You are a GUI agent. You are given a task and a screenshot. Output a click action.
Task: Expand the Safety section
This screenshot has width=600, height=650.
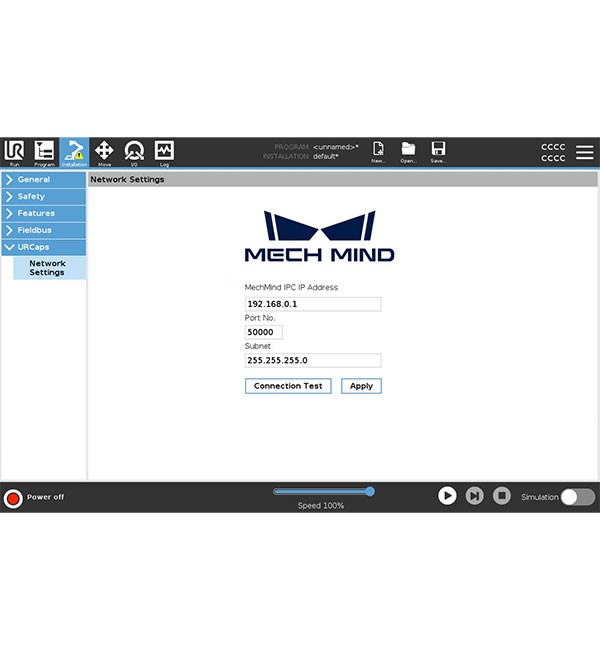click(x=44, y=196)
